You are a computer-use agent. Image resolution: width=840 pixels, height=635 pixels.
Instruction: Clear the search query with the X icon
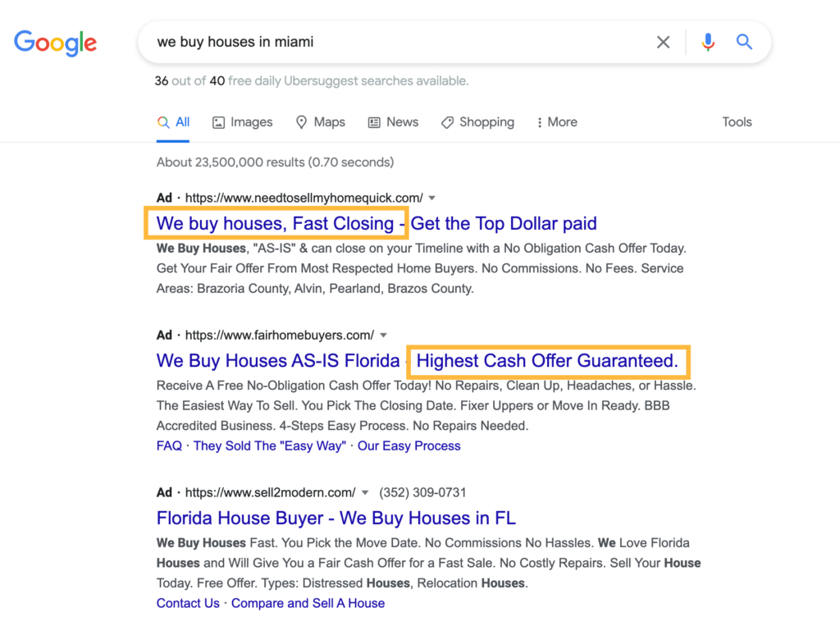click(664, 42)
